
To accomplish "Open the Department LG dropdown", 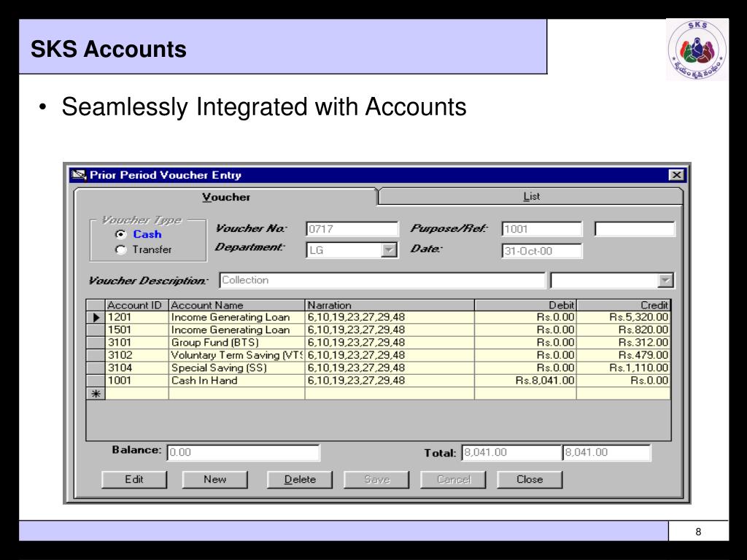I will 390,250.
